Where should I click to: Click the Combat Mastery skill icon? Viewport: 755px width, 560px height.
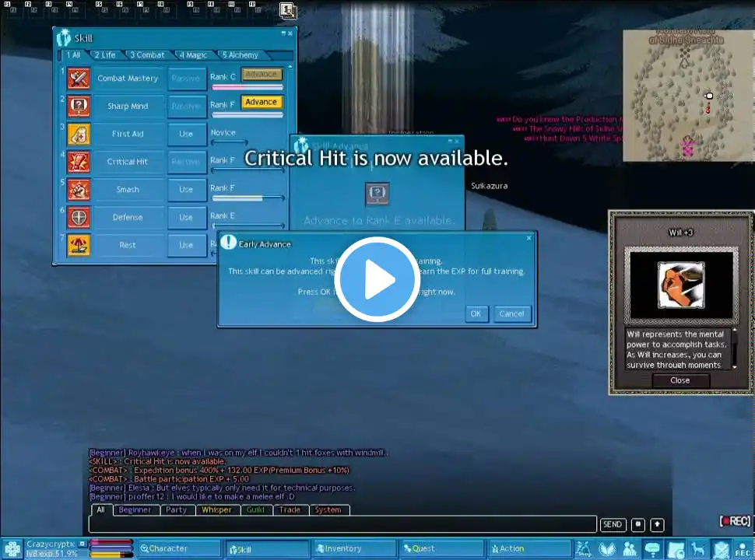(79, 79)
